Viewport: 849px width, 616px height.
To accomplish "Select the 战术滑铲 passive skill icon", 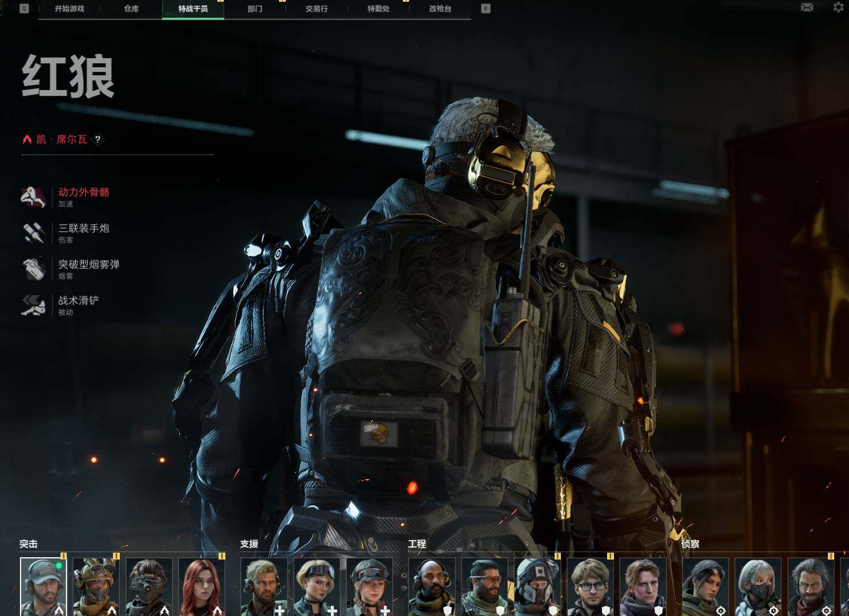I will pyautogui.click(x=33, y=305).
